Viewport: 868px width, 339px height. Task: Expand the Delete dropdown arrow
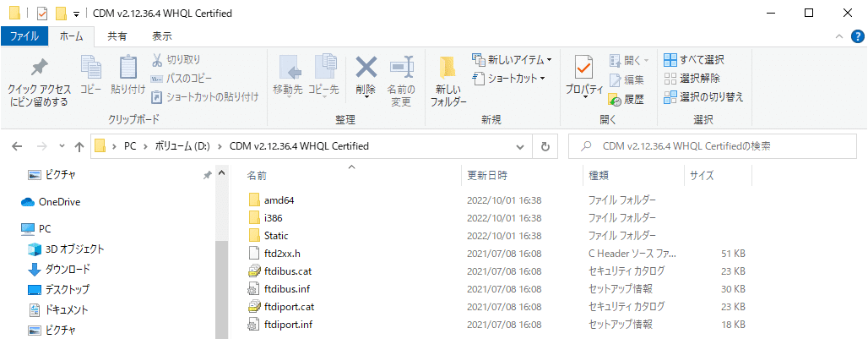[x=366, y=96]
